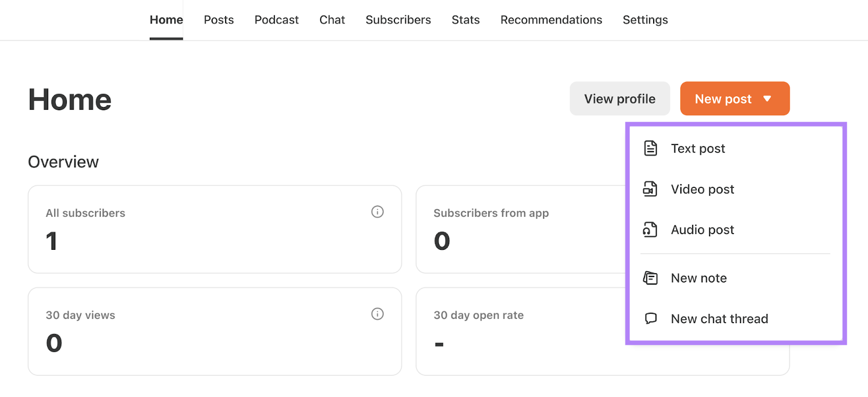This screenshot has height=397, width=868.
Task: Click the Overview section heading
Action: (63, 162)
